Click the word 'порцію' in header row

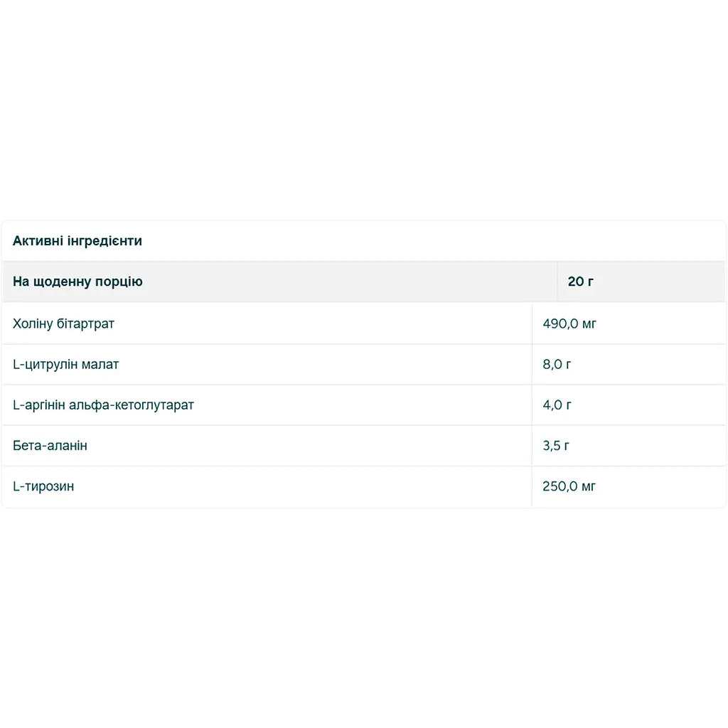point(119,282)
